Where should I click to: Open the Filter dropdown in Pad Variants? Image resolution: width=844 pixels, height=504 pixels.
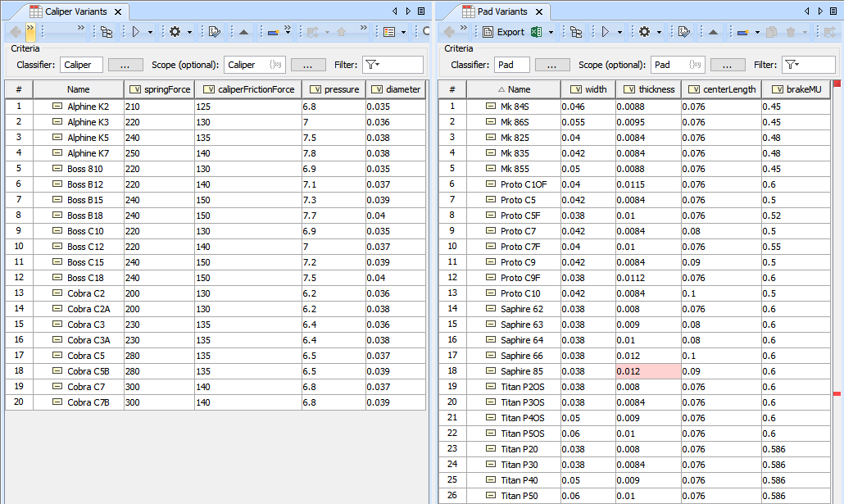791,65
